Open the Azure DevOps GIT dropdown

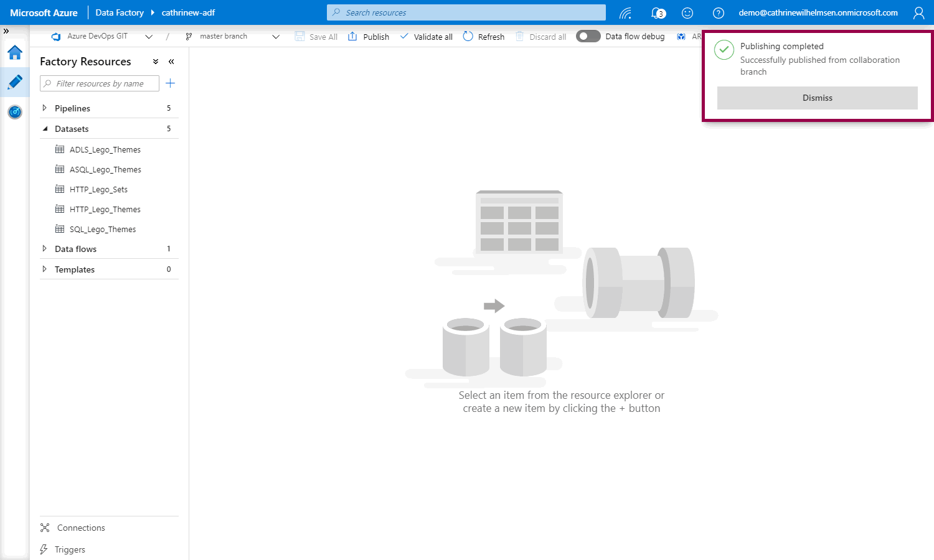149,37
